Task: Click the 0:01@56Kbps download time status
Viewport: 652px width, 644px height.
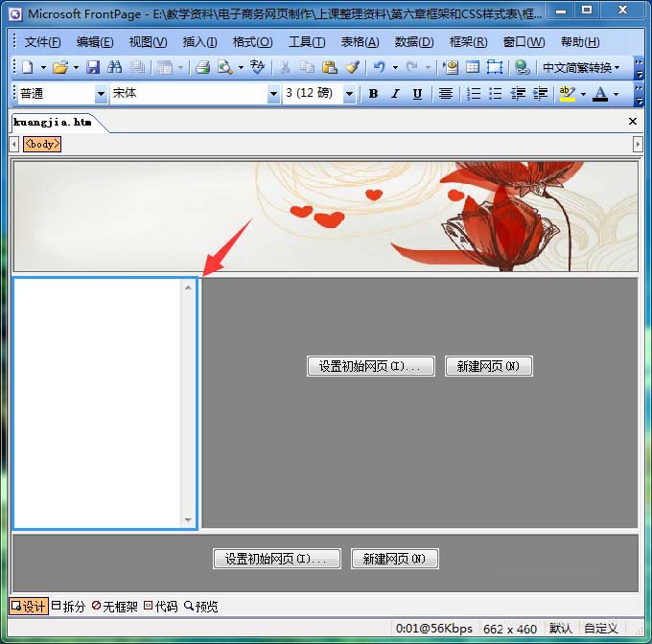Action: (x=433, y=629)
